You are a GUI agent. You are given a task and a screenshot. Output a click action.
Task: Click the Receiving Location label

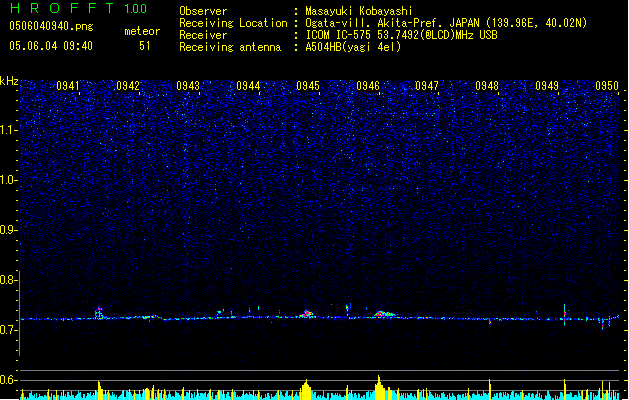click(233, 23)
